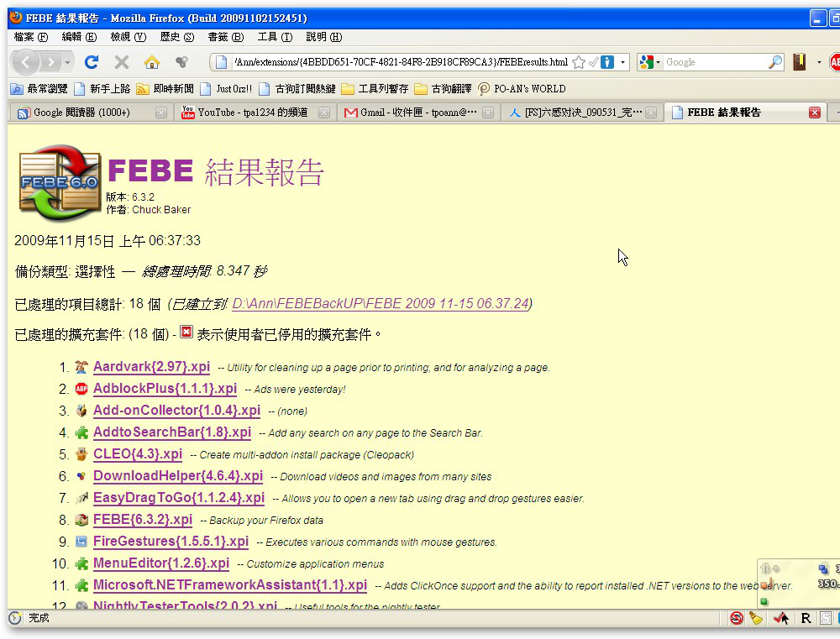This screenshot has height=639, width=840.
Task: Open the 工具 (T) menu
Action: [275, 37]
